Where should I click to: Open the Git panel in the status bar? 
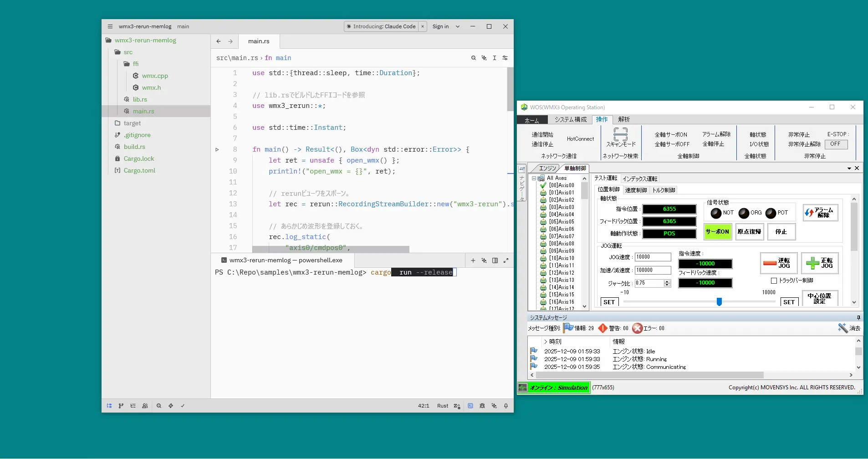(x=121, y=406)
